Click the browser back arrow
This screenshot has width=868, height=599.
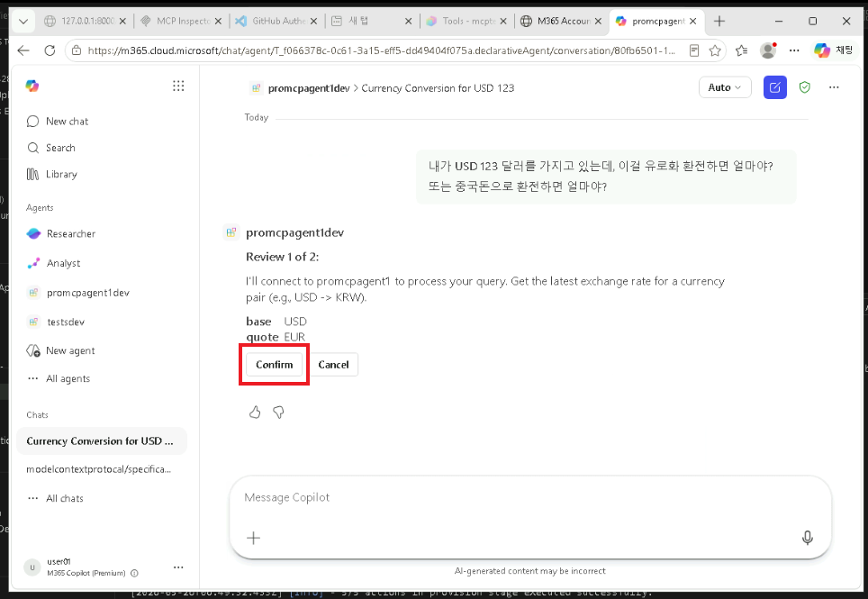coord(23,50)
